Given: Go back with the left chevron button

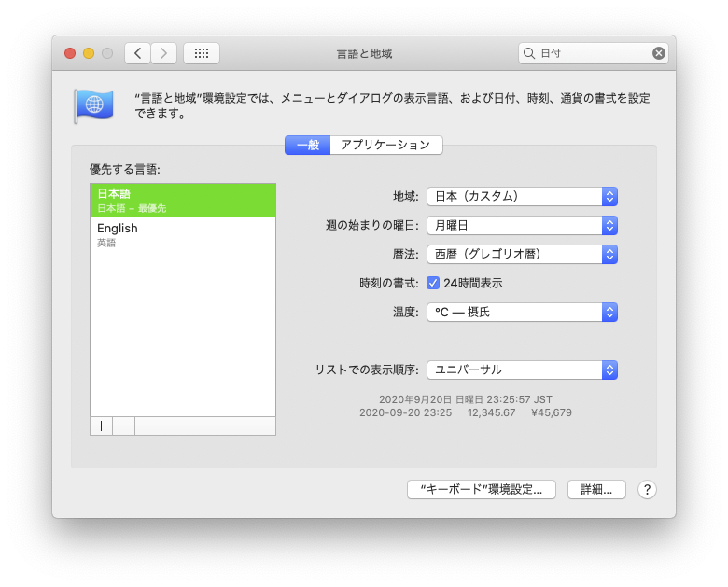Looking at the screenshot, I should click(137, 53).
